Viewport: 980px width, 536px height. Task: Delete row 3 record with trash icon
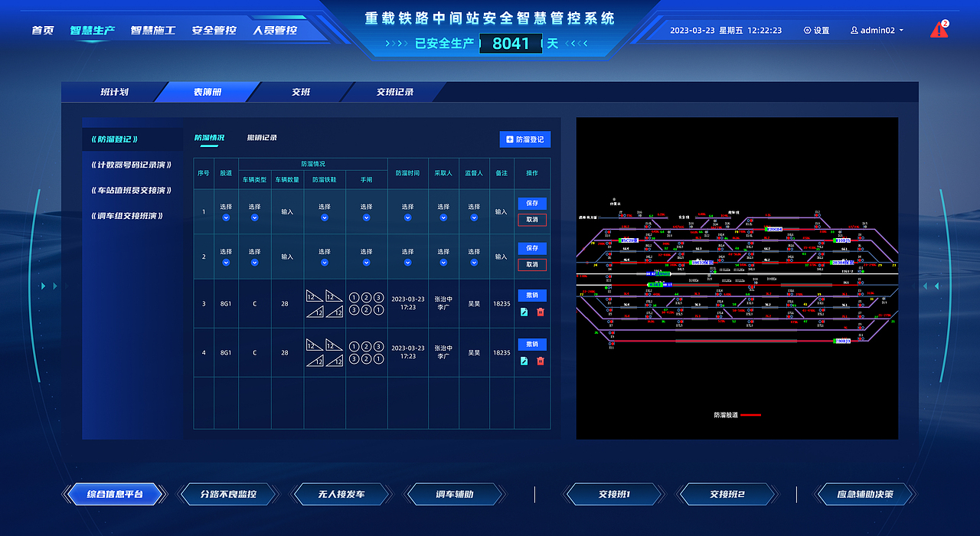541,312
